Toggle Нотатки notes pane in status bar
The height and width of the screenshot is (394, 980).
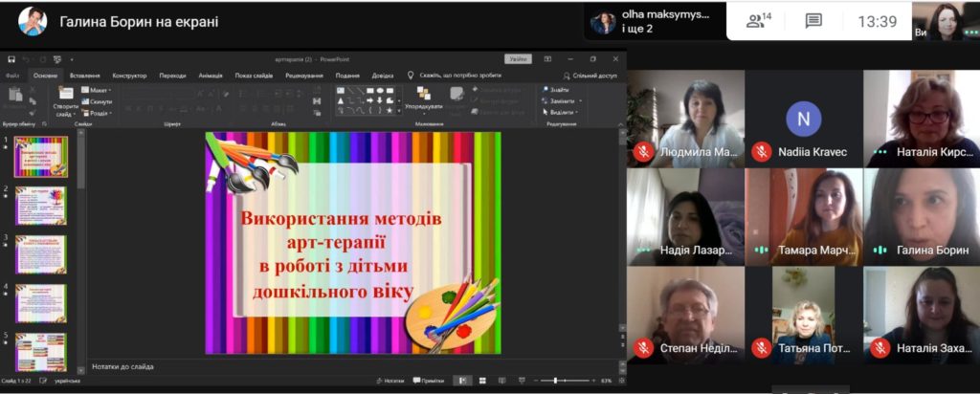point(390,381)
